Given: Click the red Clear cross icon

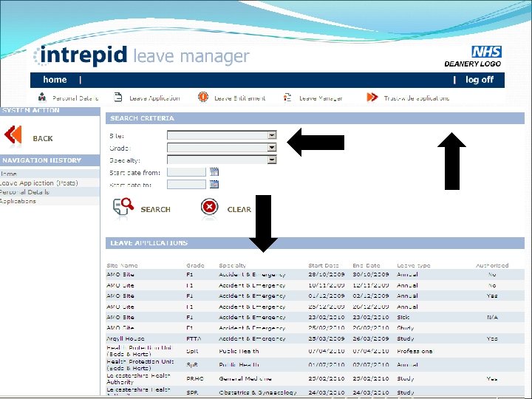Looking at the screenshot, I should pos(209,207).
